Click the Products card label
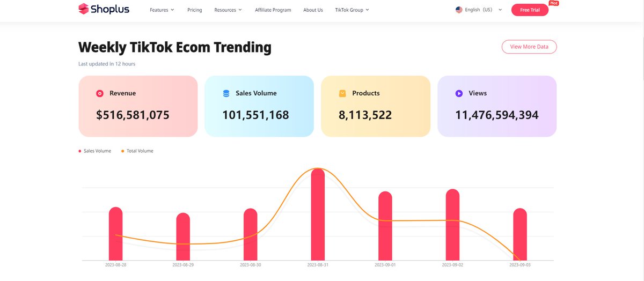 [366, 93]
